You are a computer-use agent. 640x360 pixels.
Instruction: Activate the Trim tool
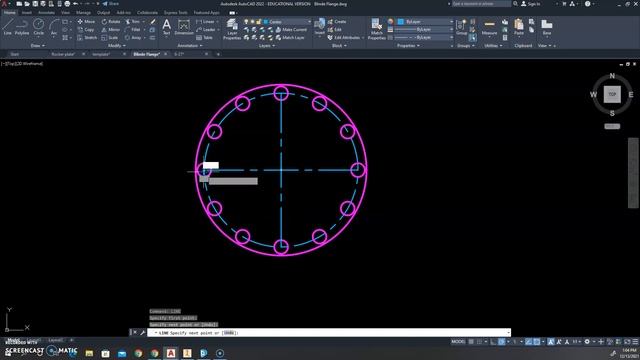(133, 21)
